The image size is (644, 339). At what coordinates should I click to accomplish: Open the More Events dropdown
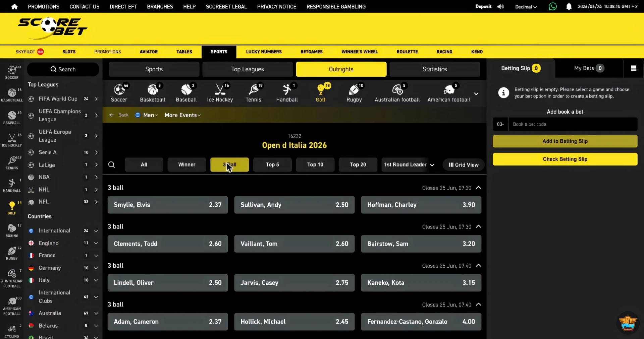pyautogui.click(x=183, y=115)
